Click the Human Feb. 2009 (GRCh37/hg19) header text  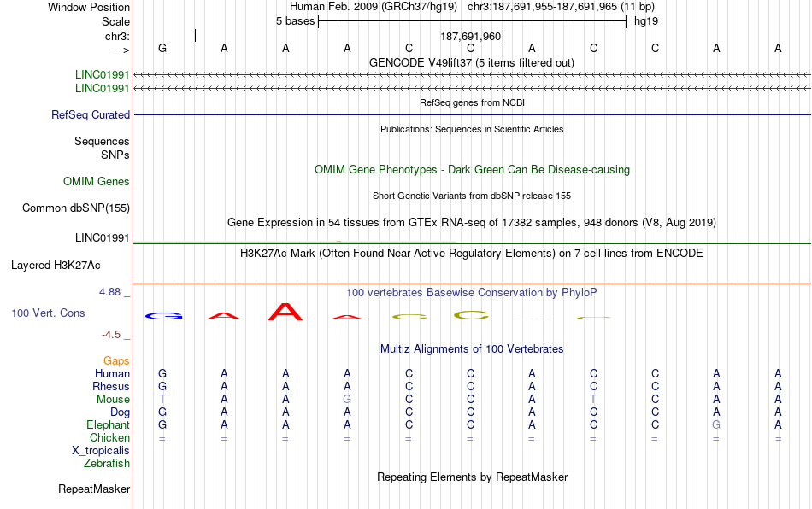374,7
